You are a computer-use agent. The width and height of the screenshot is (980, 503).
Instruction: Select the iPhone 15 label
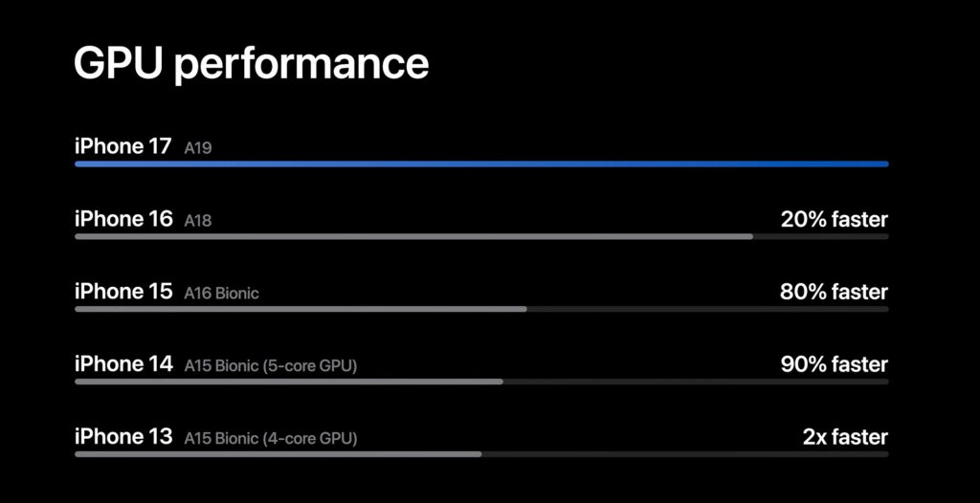click(123, 292)
